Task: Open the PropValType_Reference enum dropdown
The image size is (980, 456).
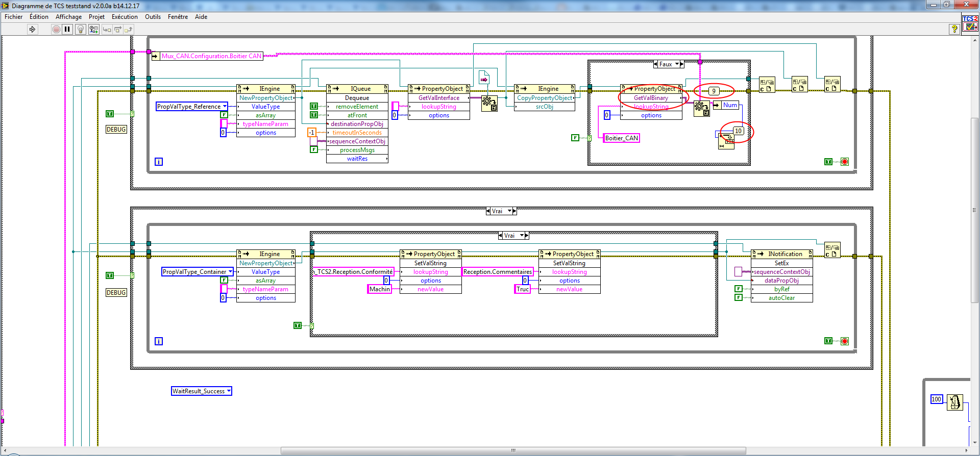Action: (x=225, y=106)
